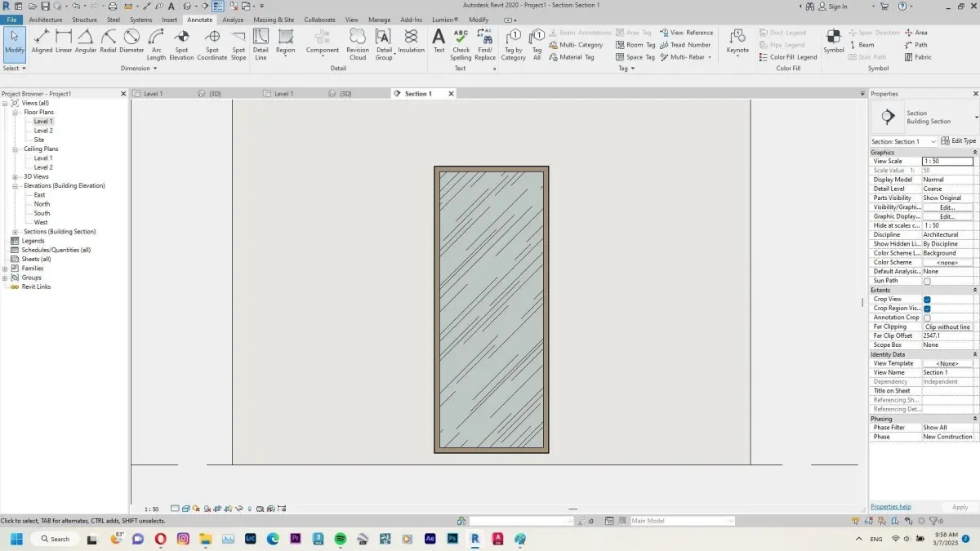Image resolution: width=980 pixels, height=551 pixels.
Task: Open the Properties help link
Action: click(x=891, y=507)
